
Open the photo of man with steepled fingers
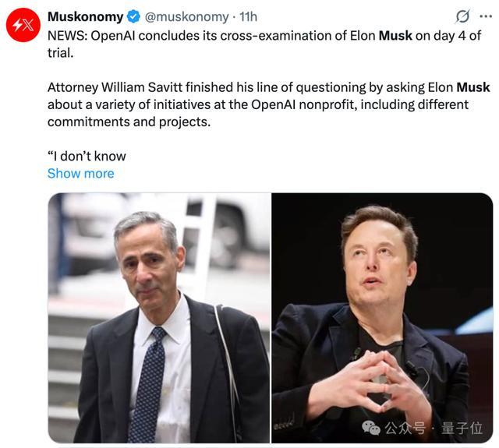click(x=382, y=318)
